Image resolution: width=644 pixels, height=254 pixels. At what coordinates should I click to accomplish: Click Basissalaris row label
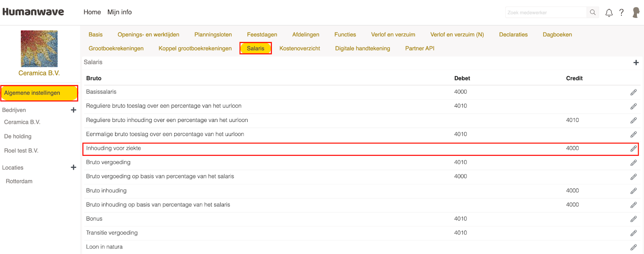(101, 92)
